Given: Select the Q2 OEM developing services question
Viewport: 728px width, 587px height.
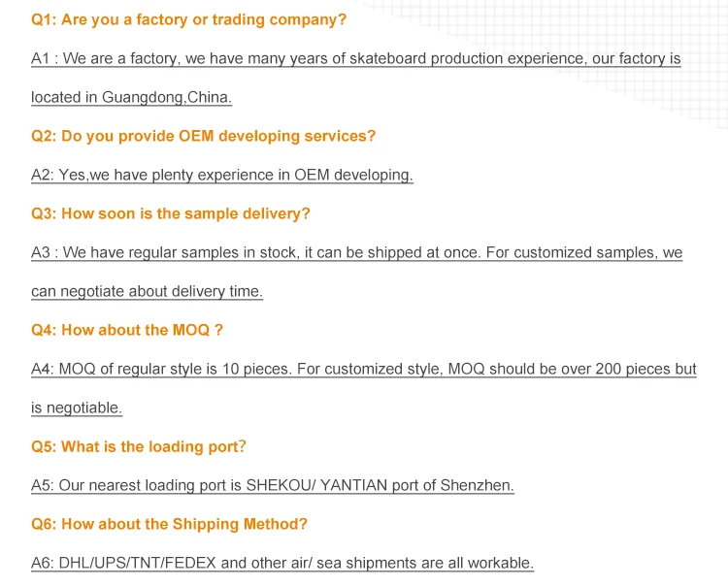Looking at the screenshot, I should tap(203, 136).
